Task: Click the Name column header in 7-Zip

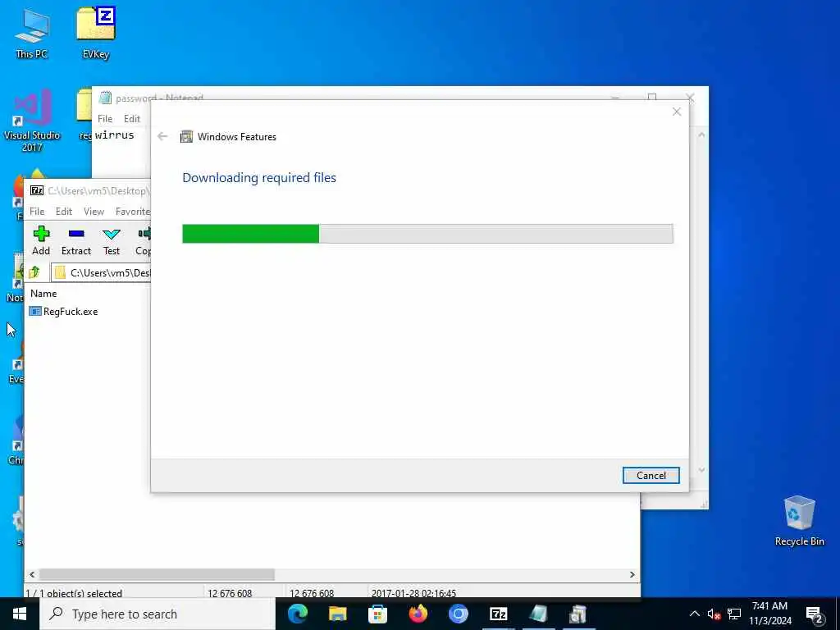Action: [43, 294]
